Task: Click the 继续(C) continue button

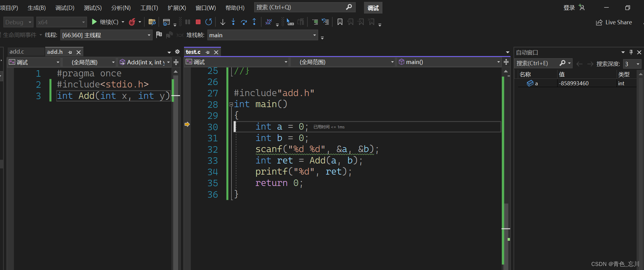Action: point(105,22)
